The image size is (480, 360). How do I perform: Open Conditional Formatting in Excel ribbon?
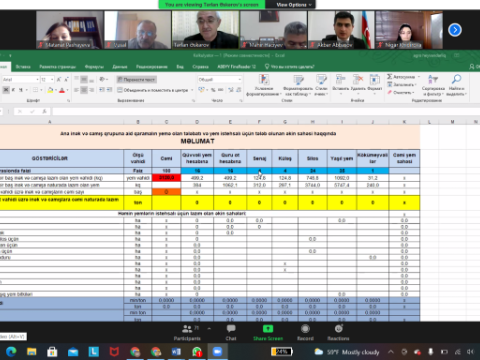264,85
